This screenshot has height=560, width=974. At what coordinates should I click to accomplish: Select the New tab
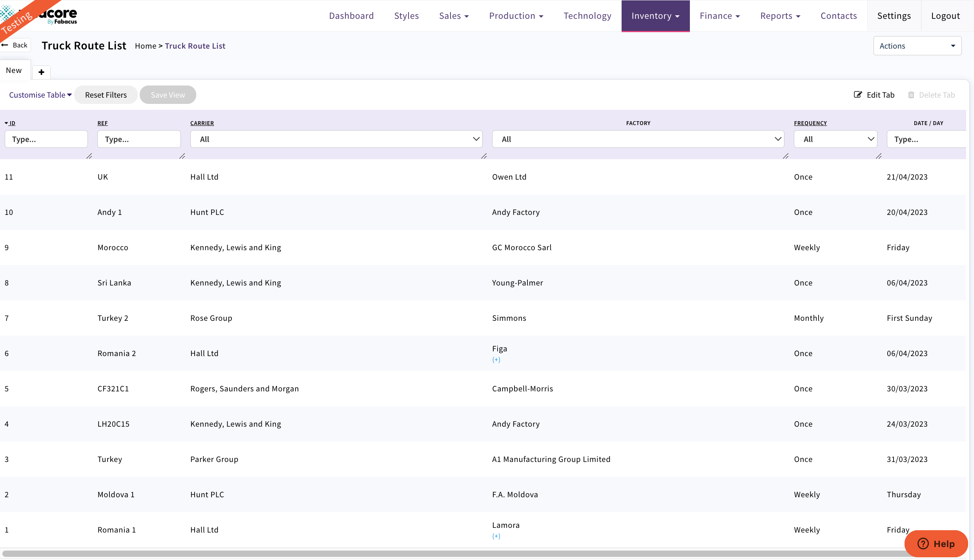tap(14, 70)
